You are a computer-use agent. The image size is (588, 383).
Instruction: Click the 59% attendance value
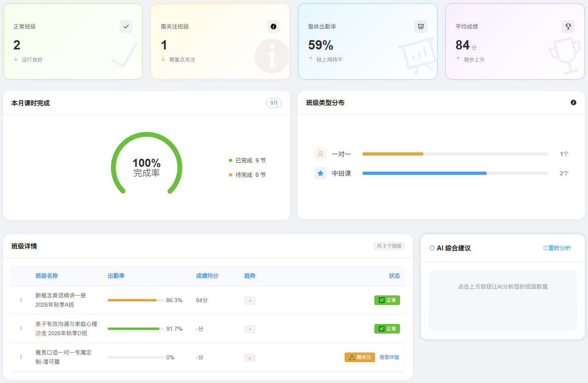tap(321, 45)
